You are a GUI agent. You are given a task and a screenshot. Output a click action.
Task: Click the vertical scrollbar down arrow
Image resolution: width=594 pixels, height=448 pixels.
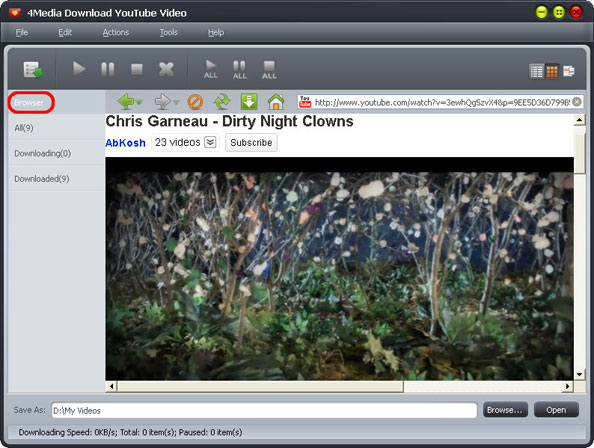click(579, 375)
